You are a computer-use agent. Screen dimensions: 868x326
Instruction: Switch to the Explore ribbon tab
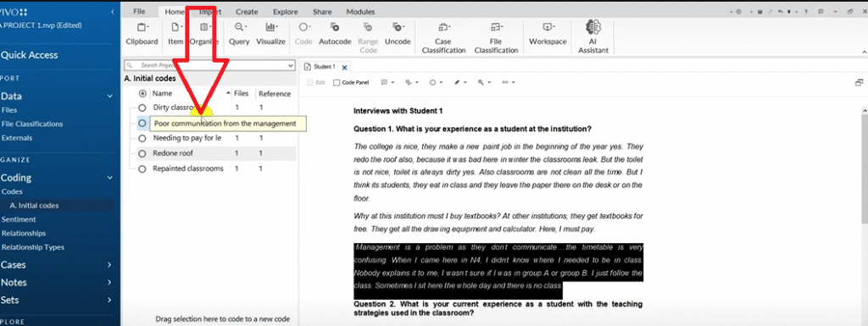(x=285, y=12)
